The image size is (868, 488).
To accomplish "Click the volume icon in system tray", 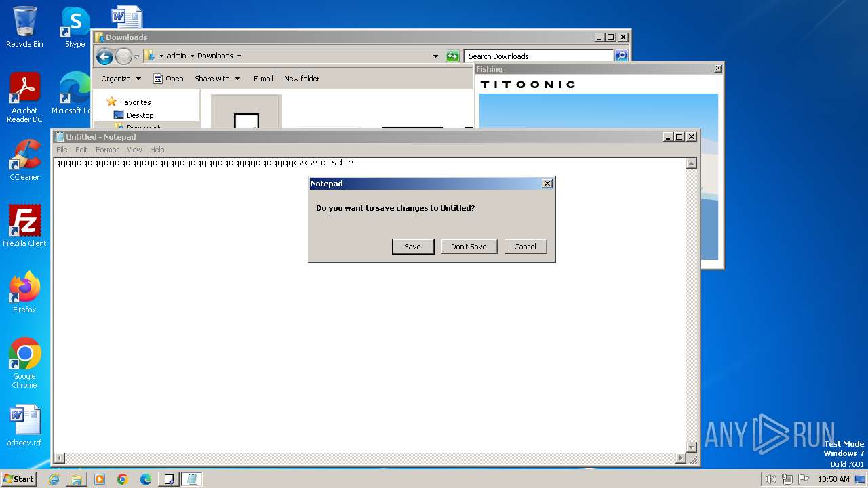I will pyautogui.click(x=770, y=479).
